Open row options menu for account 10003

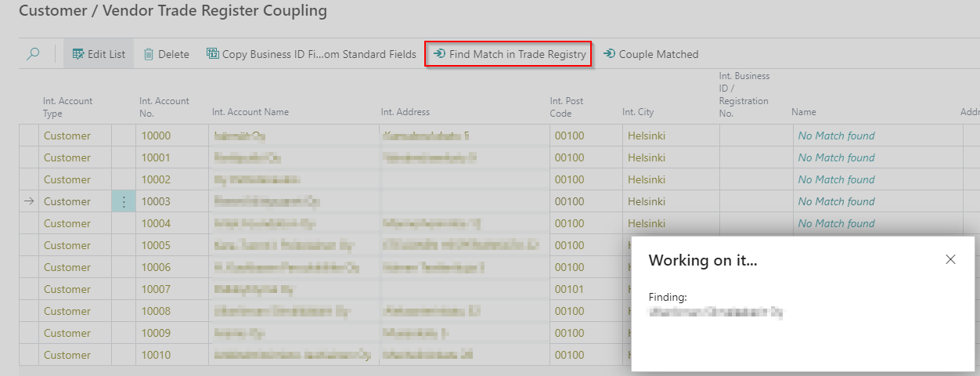124,201
